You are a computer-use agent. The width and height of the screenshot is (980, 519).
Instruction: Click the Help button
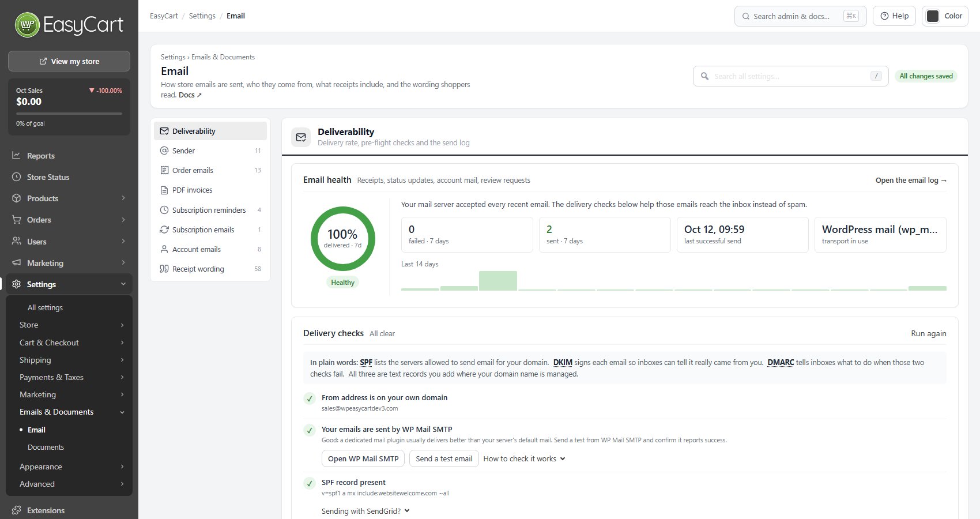[x=894, y=16]
